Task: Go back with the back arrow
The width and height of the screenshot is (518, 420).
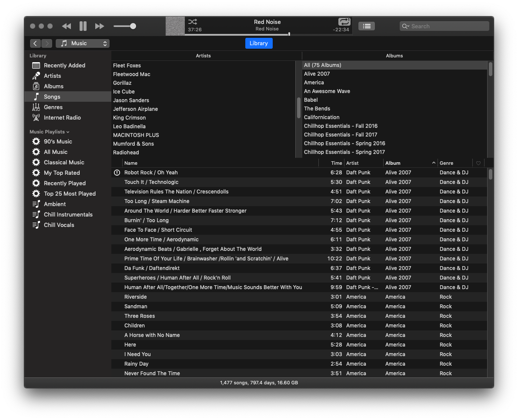Action: click(x=35, y=43)
